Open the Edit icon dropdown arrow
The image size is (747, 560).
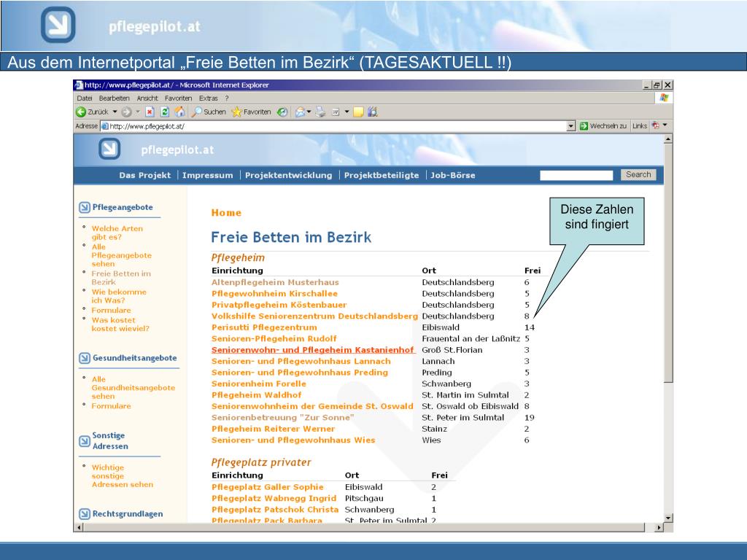pos(347,112)
